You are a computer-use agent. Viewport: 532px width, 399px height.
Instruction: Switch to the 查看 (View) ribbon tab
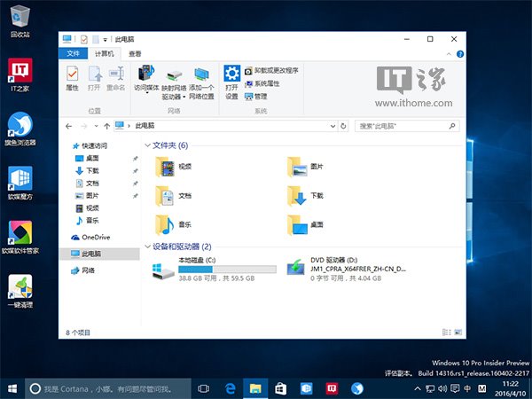(135, 54)
